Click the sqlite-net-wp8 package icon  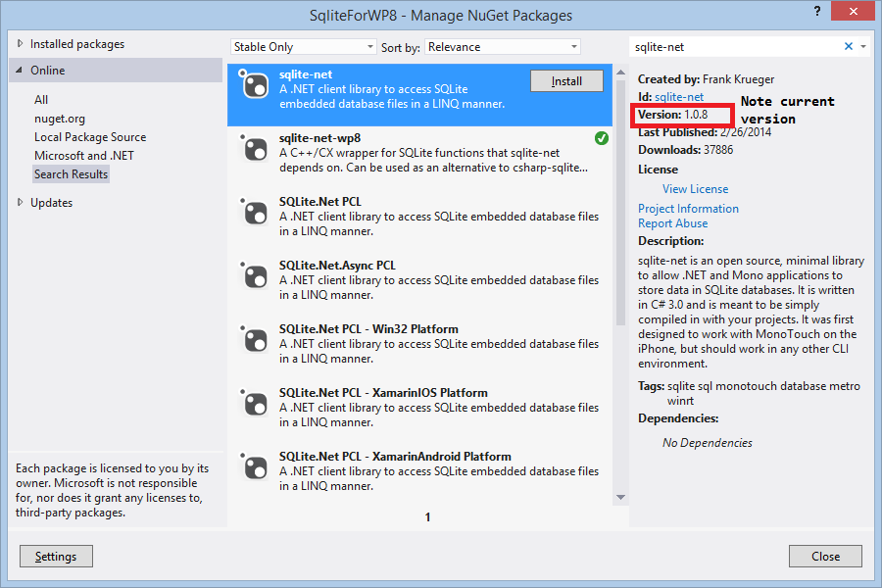click(253, 149)
